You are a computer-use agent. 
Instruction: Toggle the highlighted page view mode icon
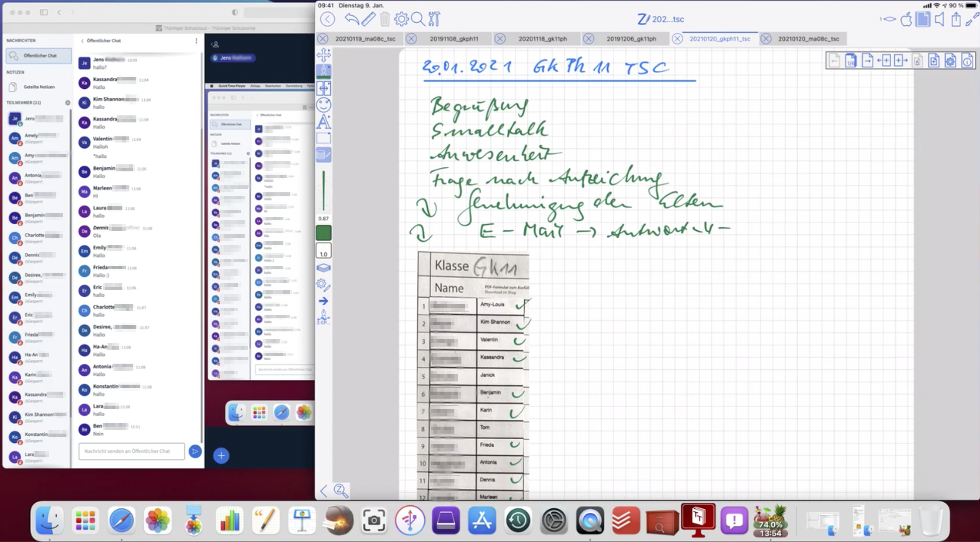tap(923, 19)
